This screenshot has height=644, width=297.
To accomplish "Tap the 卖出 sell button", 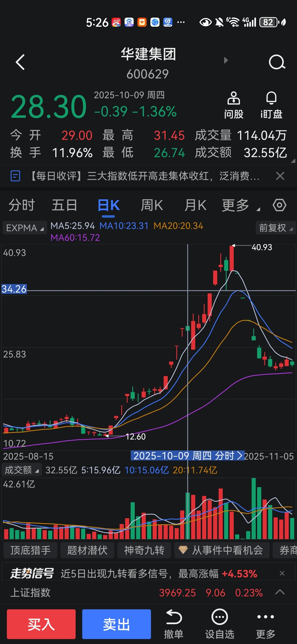I will (117, 624).
